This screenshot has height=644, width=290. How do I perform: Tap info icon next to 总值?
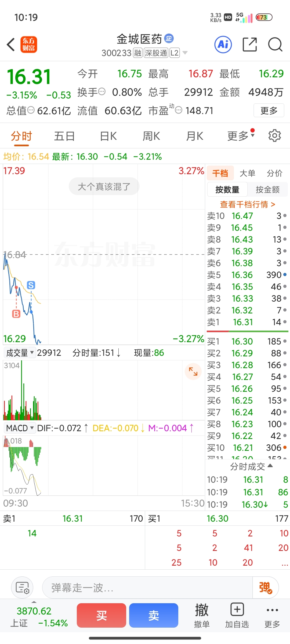click(31, 110)
